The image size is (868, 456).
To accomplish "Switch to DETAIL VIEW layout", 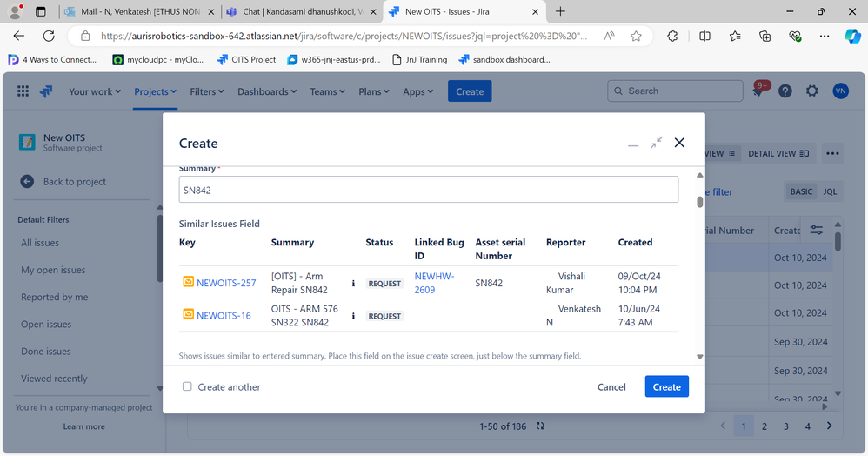I will 778,153.
